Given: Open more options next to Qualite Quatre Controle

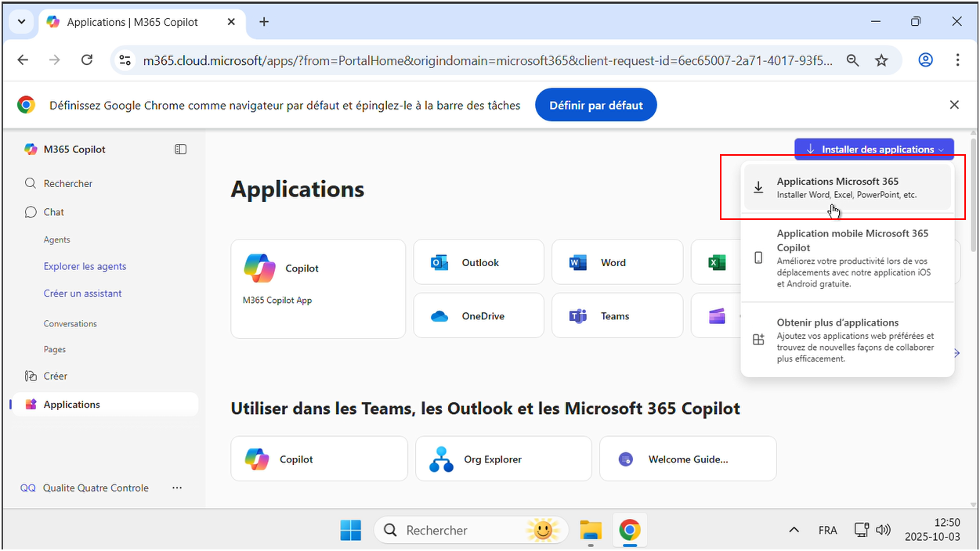Looking at the screenshot, I should click(x=177, y=488).
